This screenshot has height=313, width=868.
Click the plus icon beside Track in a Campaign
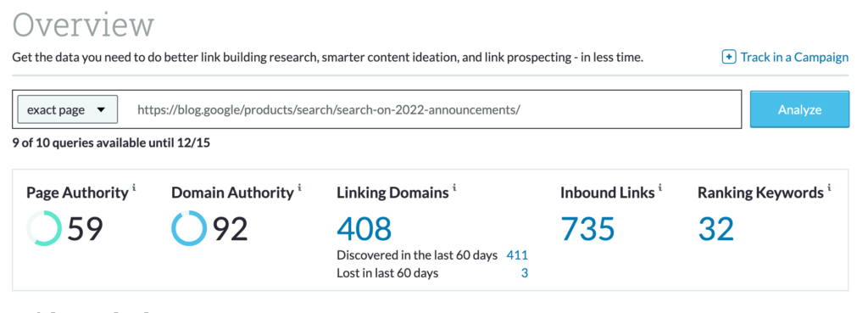(x=729, y=57)
